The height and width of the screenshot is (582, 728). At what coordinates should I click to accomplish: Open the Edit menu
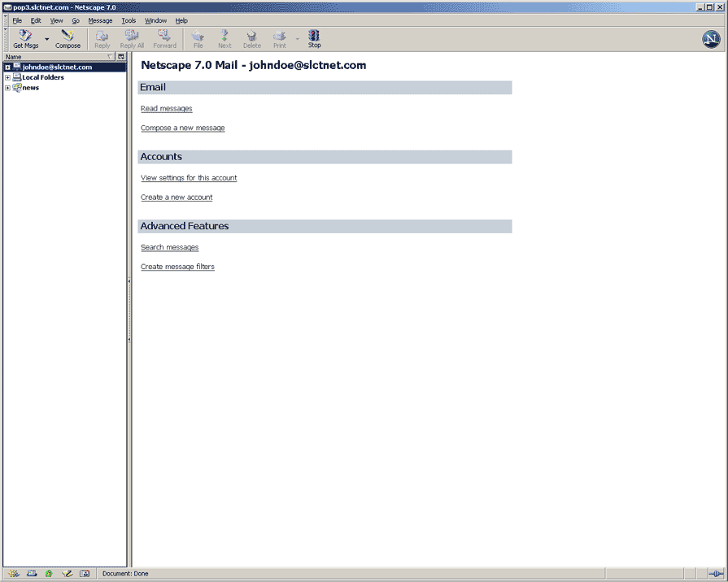coord(36,20)
